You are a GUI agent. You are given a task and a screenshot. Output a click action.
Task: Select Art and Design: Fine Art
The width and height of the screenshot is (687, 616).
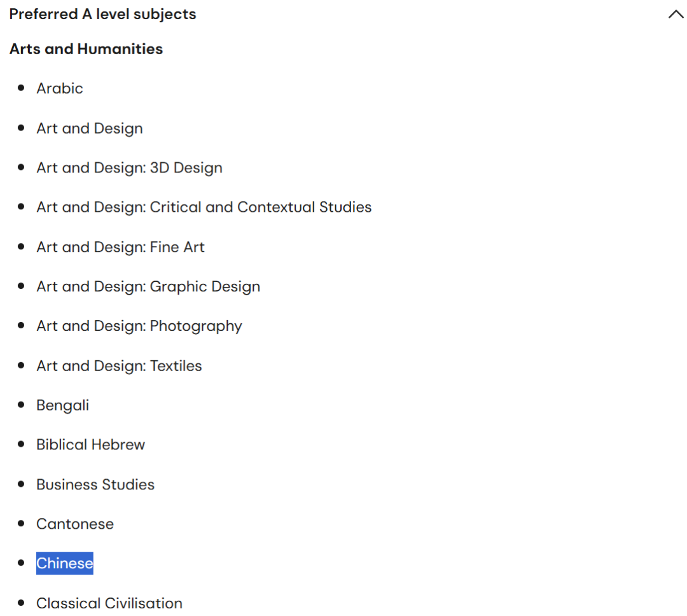click(x=120, y=247)
